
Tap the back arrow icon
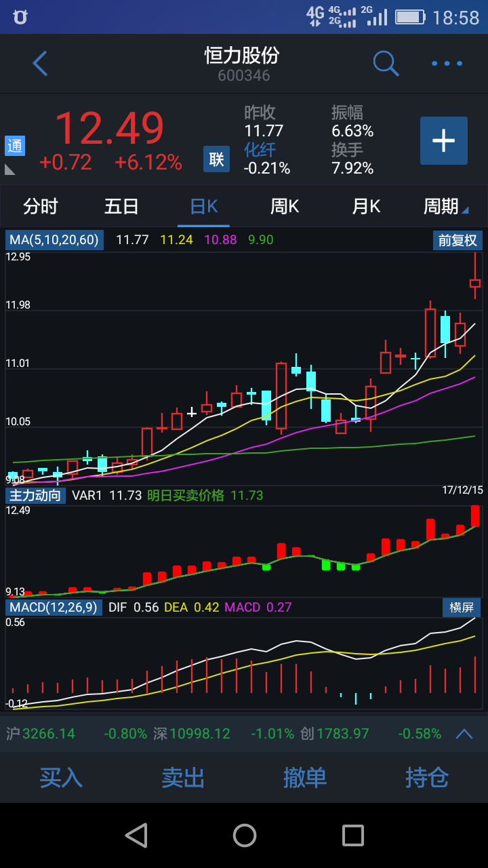[x=41, y=64]
